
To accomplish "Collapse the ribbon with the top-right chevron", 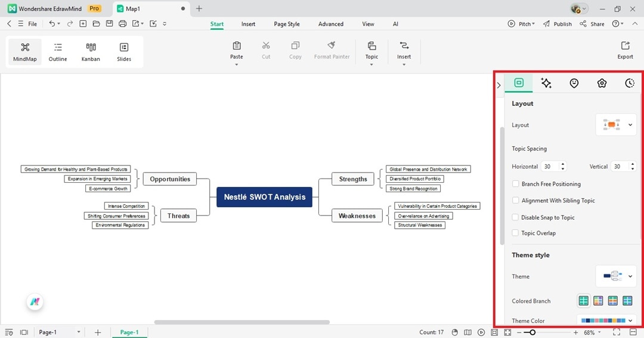I will pyautogui.click(x=634, y=24).
